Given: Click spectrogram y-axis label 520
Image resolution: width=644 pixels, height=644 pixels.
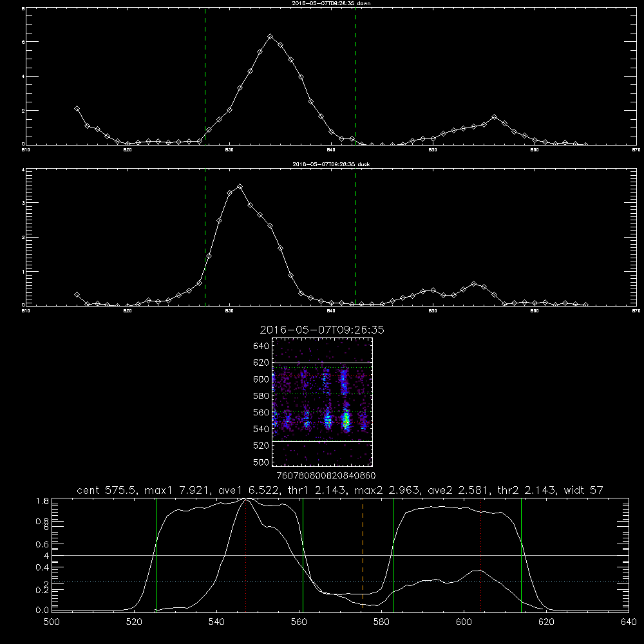Looking at the screenshot, I should point(261,446).
